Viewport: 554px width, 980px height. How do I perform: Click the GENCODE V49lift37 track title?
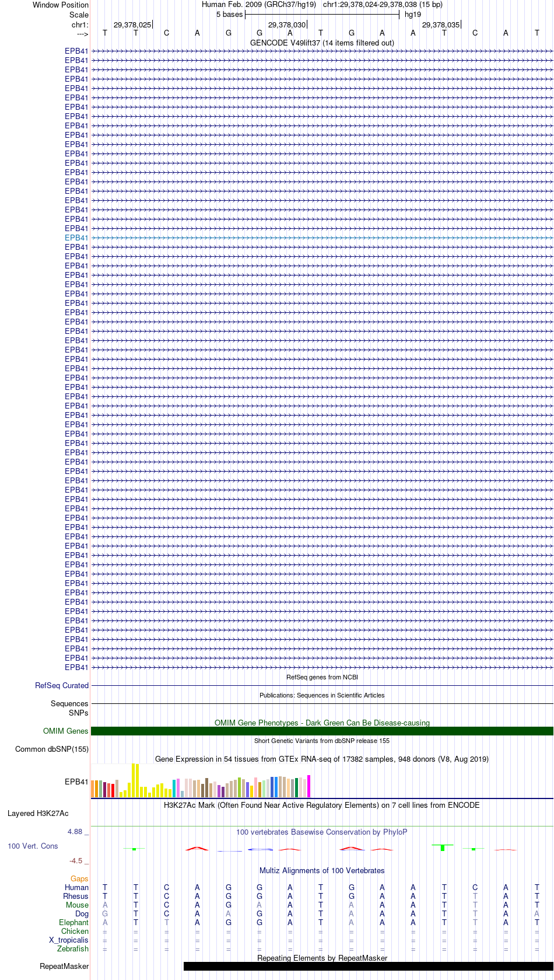tap(322, 43)
